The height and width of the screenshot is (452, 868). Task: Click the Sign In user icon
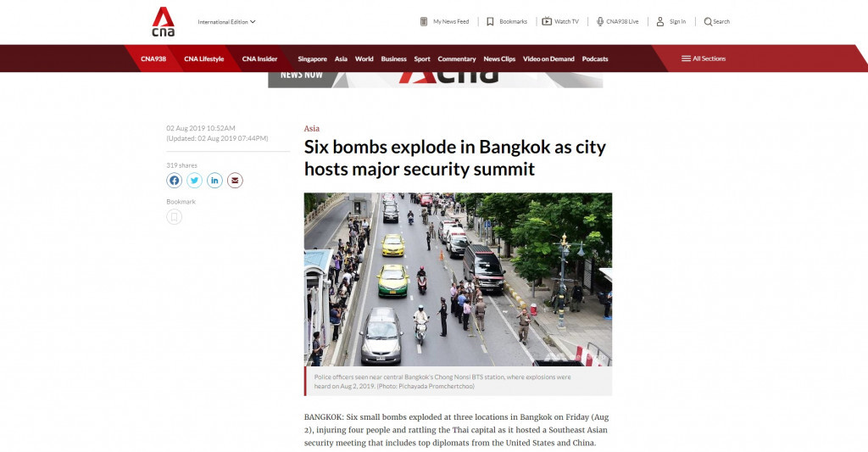point(659,21)
